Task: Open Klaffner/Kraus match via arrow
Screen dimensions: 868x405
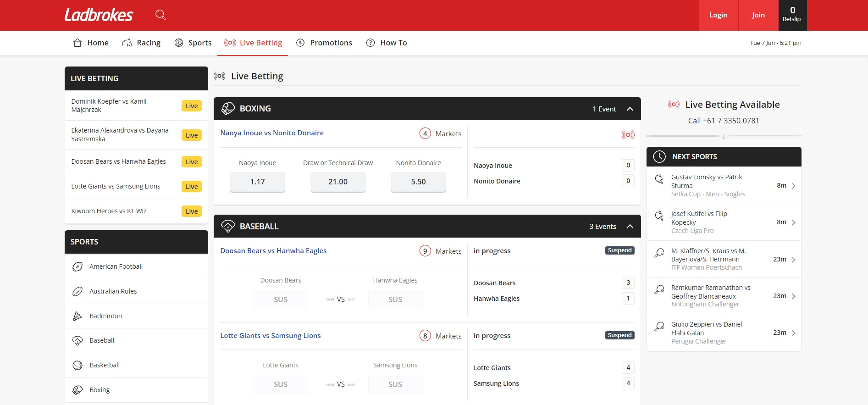Action: point(794,260)
